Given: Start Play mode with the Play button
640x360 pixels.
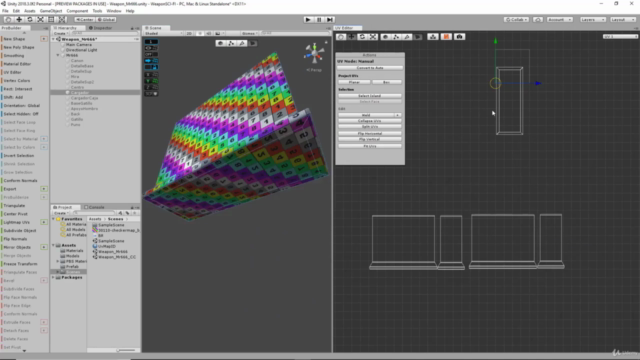Looking at the screenshot, I should (x=308, y=20).
